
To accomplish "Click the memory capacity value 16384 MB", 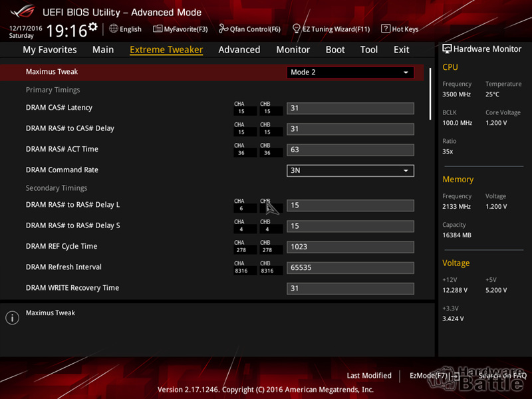I will [457, 235].
